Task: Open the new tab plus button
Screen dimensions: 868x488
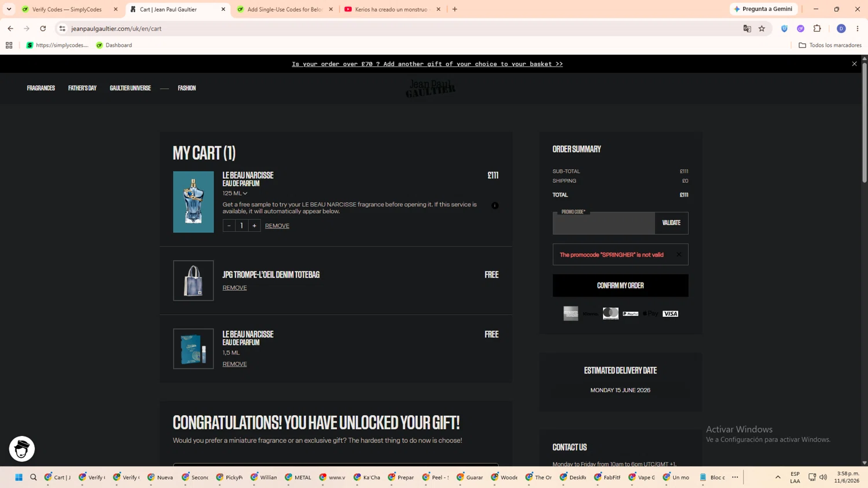Action: pyautogui.click(x=455, y=9)
